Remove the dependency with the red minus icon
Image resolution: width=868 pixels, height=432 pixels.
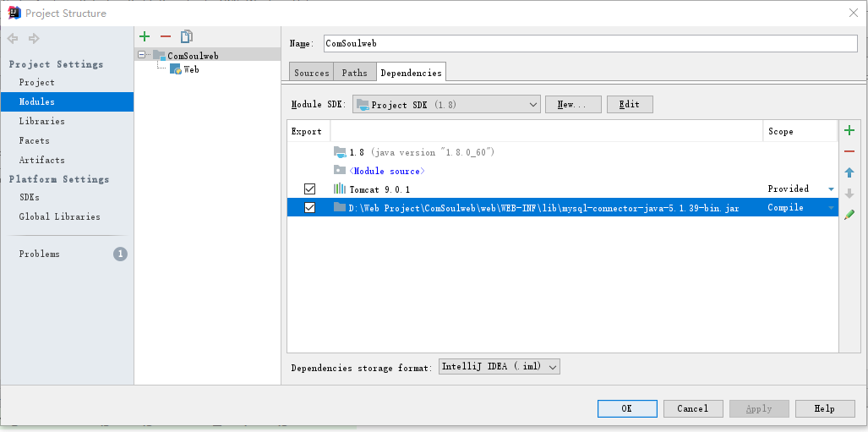pos(849,152)
